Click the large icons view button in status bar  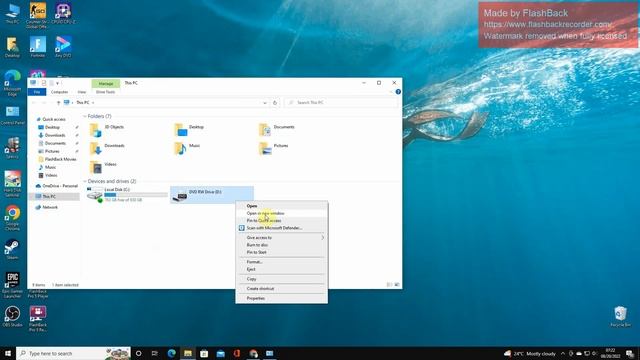[397, 284]
